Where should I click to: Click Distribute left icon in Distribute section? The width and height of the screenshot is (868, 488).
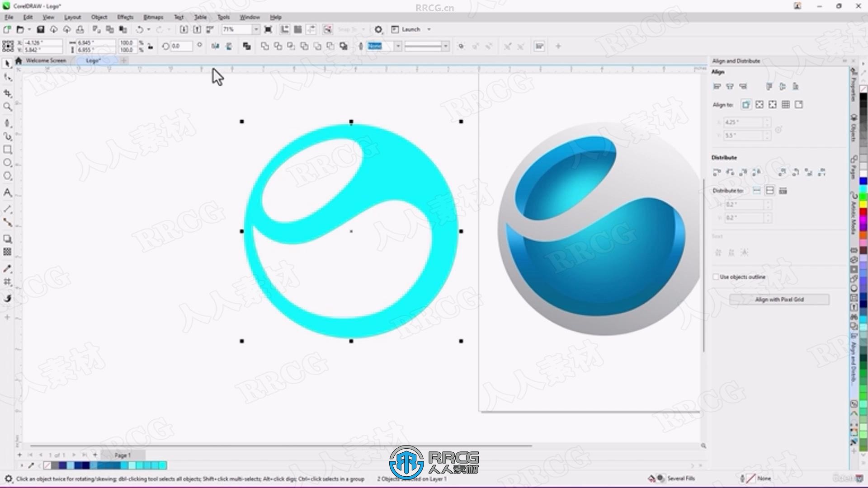click(717, 172)
